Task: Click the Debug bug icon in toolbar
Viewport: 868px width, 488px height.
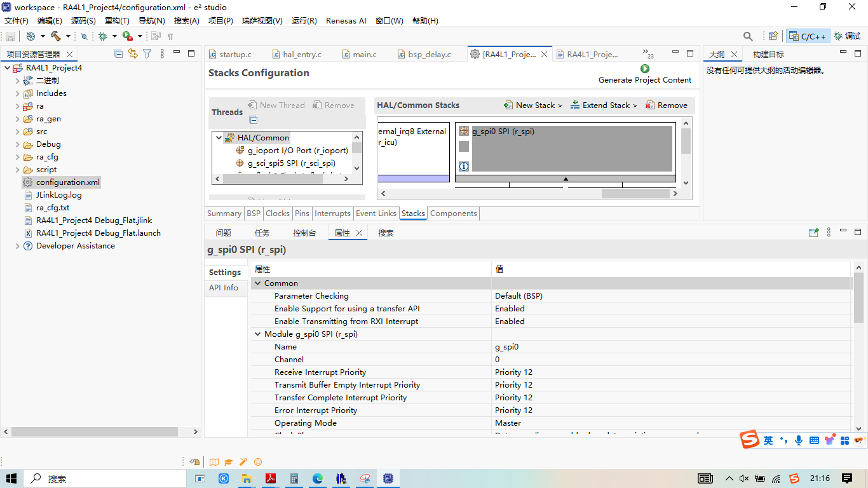Action: [102, 36]
